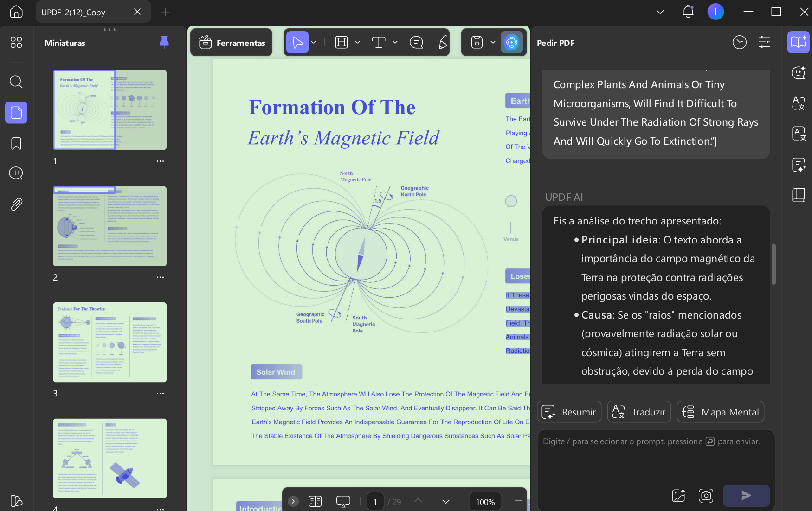
Task: Click the Resumir button
Action: pos(569,412)
